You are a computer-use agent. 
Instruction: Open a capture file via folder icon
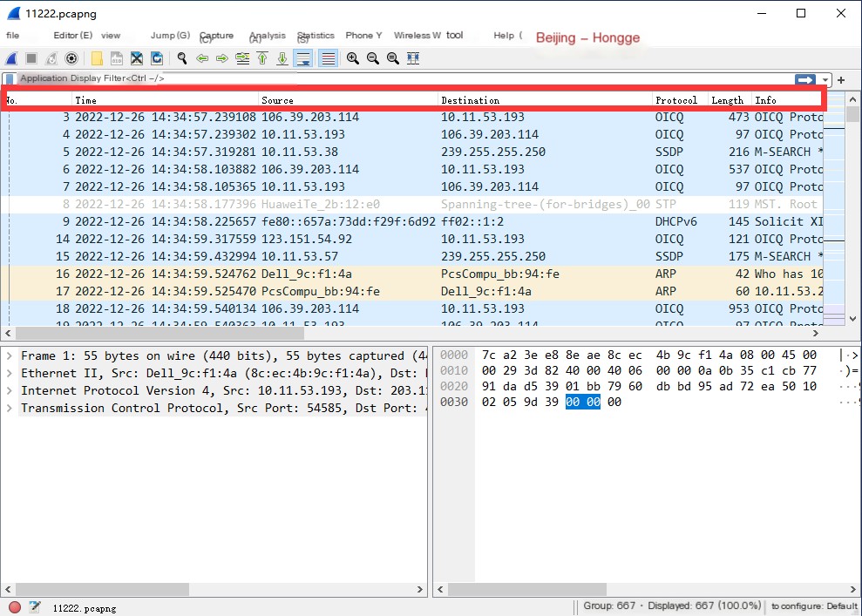97,58
